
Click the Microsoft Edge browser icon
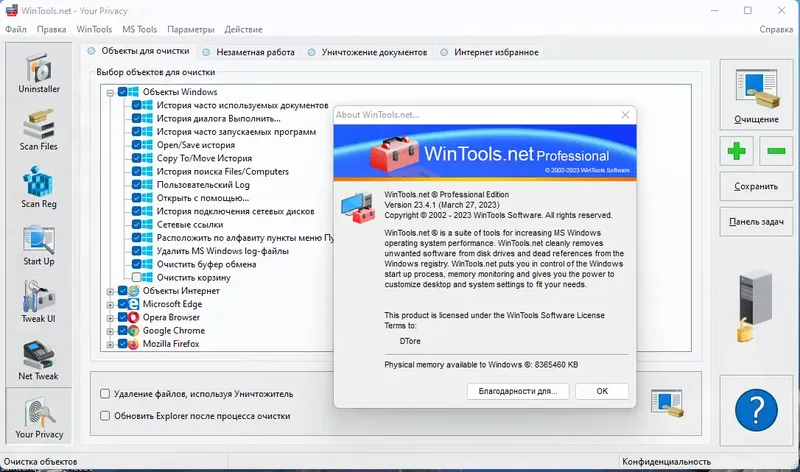134,304
